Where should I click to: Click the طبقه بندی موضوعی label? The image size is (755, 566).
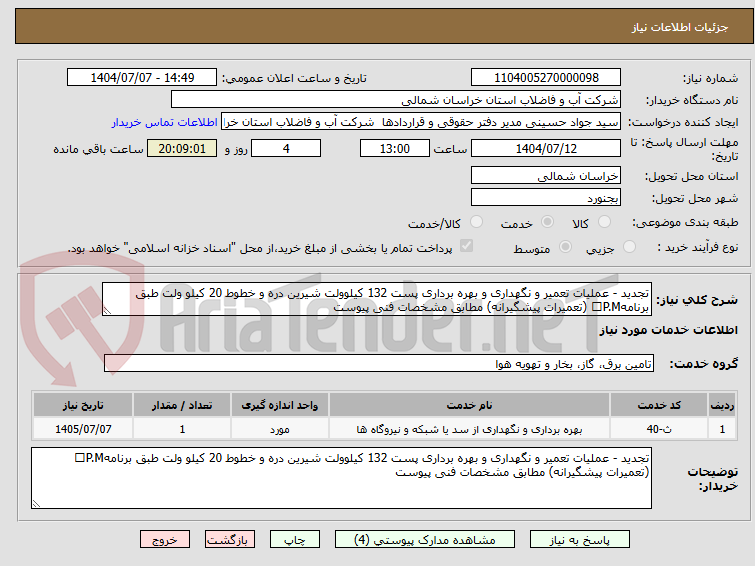coord(685,222)
